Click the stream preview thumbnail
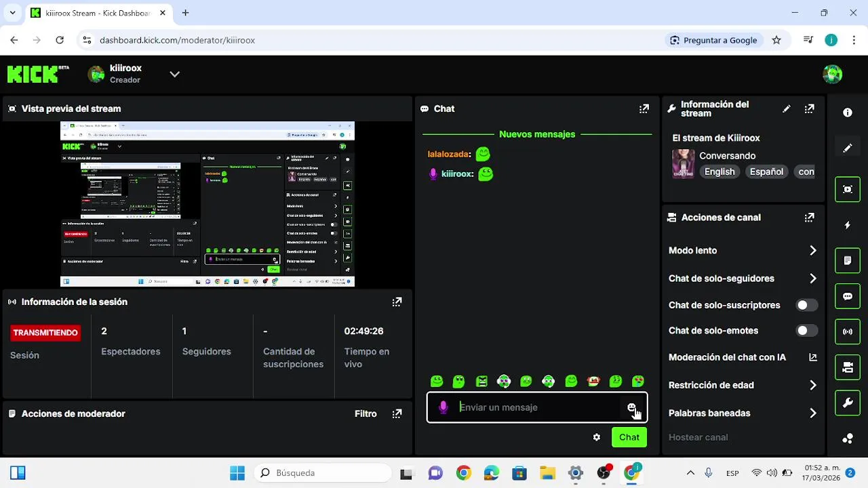This screenshot has height=488, width=868. tap(208, 204)
